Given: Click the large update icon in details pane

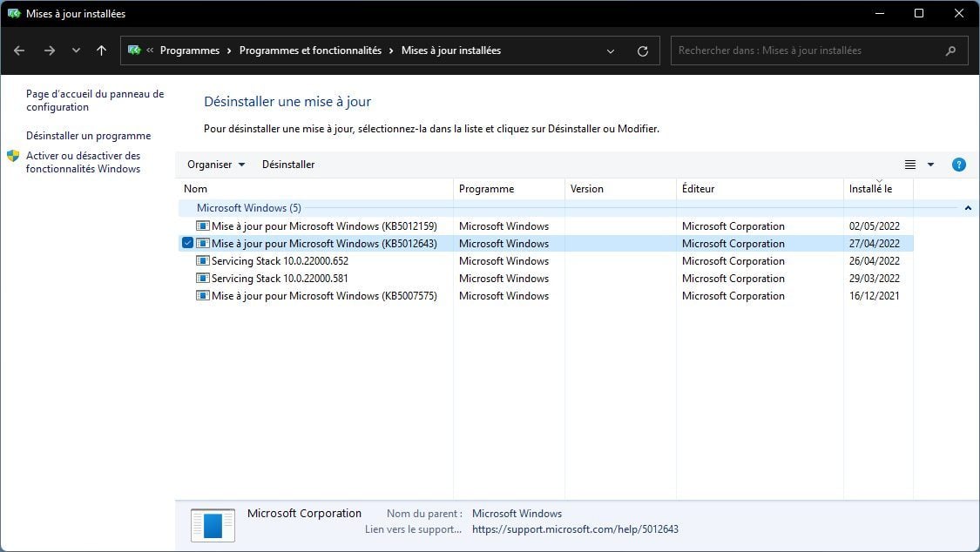Looking at the screenshot, I should tap(213, 525).
